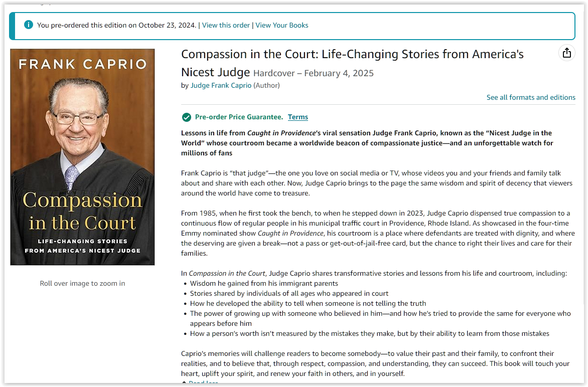Click the Roll over image to zoom in caption
Screen dimensions: 588x387
82,284
